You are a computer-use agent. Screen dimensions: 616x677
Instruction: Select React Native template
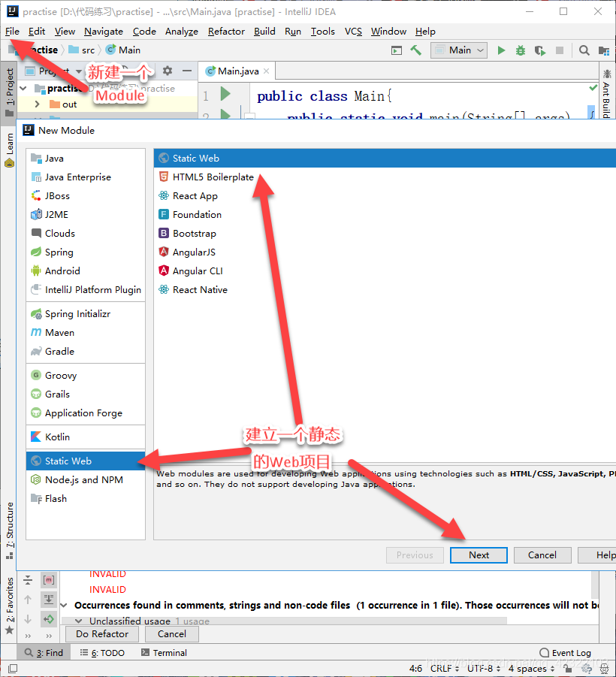coord(193,290)
